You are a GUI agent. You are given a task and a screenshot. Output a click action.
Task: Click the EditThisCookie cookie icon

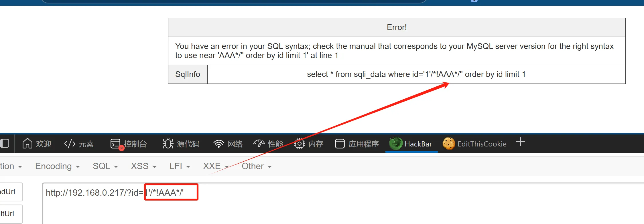point(449,144)
